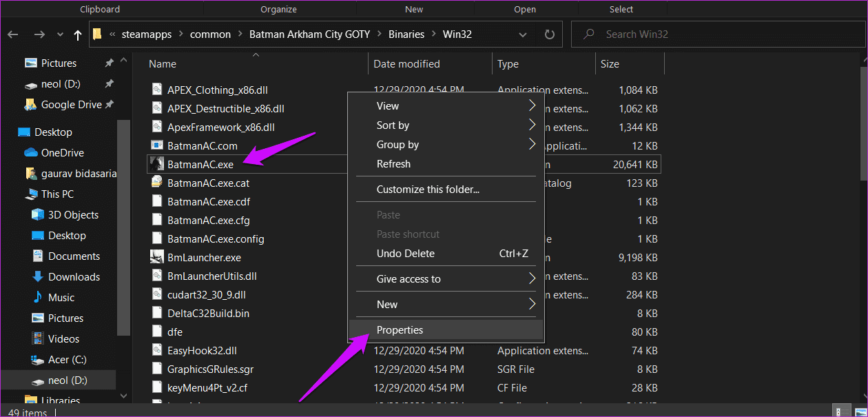Image resolution: width=868 pixels, height=417 pixels.
Task: Click the 3D Objects folder icon
Action: click(x=38, y=215)
